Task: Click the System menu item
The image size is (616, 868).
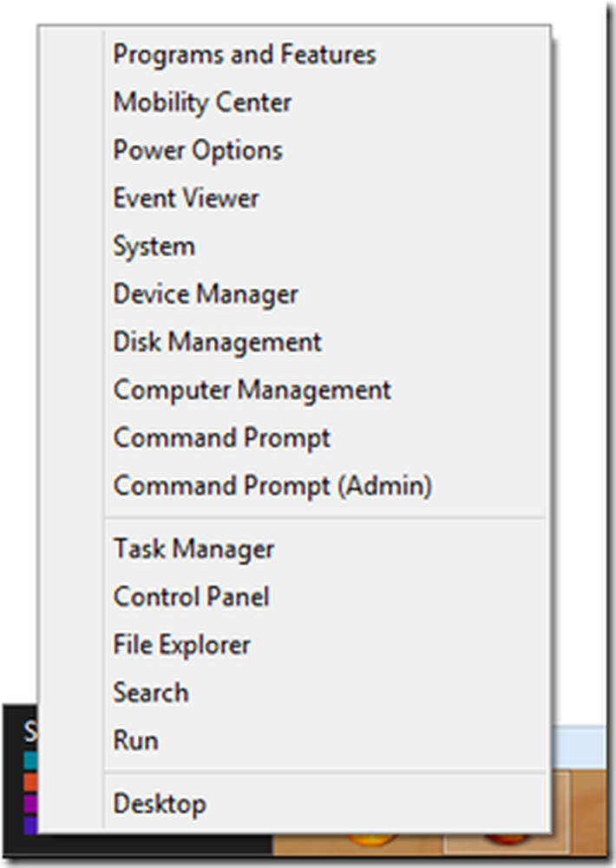Action: click(154, 246)
